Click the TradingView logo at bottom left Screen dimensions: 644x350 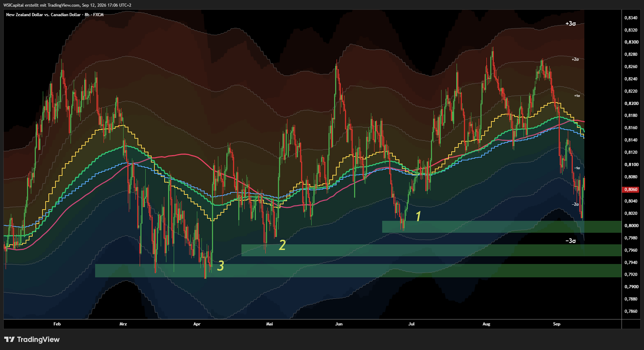32,339
